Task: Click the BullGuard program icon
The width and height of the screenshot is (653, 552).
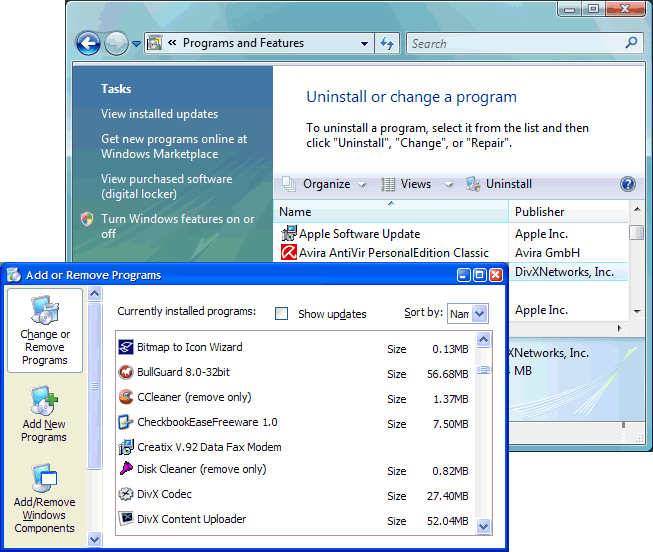Action: pyautogui.click(x=126, y=372)
